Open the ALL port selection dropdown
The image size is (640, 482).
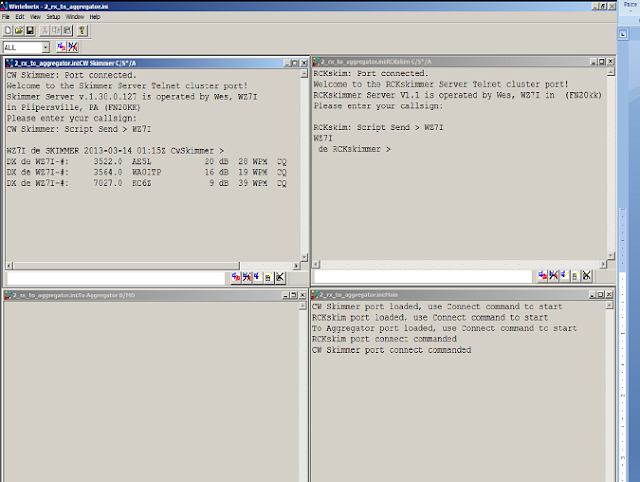pos(45,47)
